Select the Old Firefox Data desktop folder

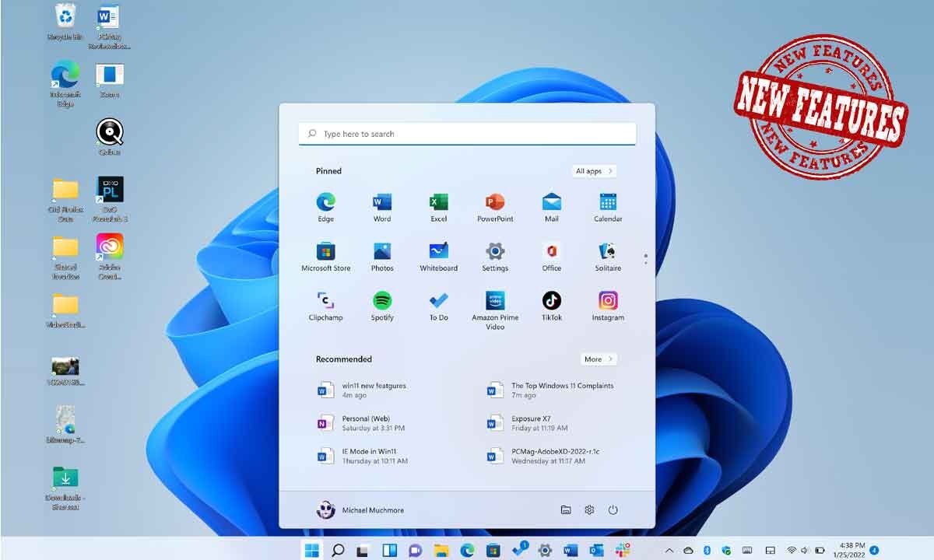65,200
